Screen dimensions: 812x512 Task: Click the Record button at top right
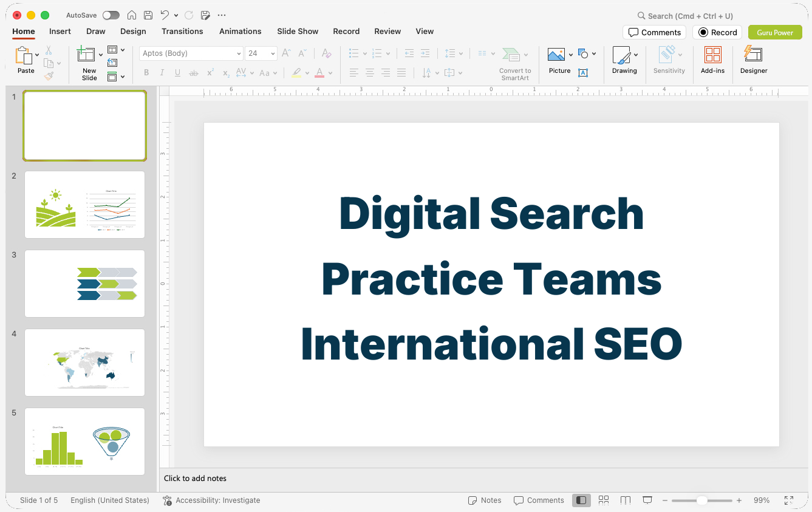coord(717,32)
